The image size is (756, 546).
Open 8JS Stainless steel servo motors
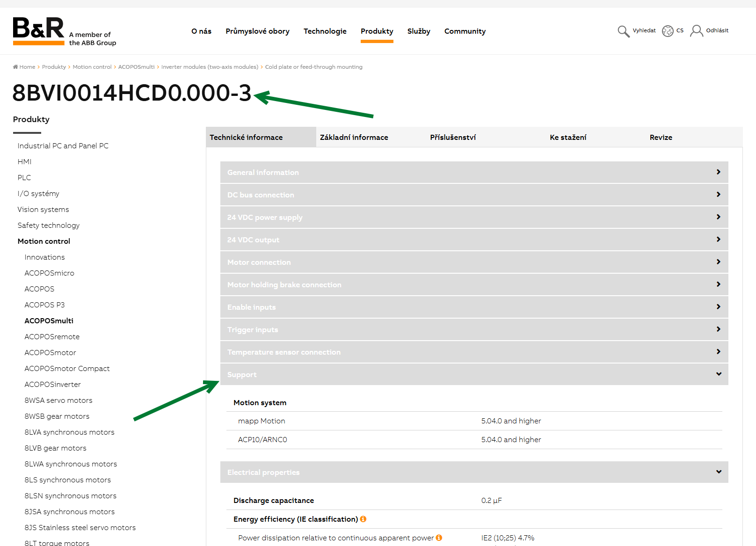(80, 528)
